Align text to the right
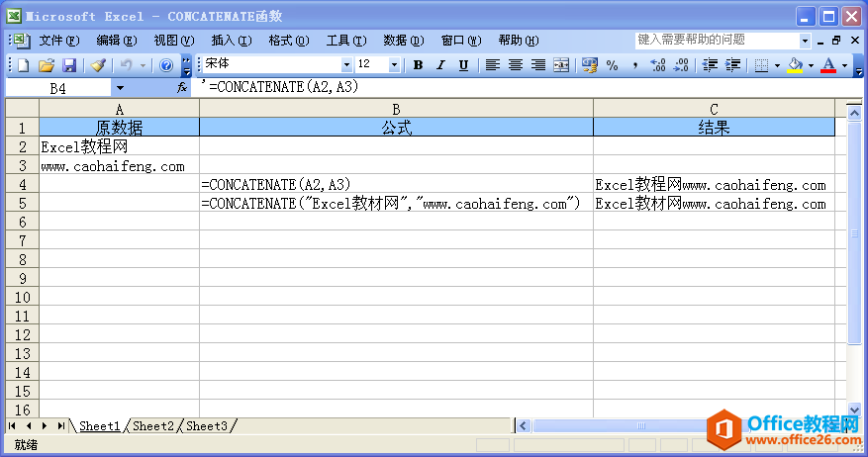This screenshot has width=868, height=457. coord(538,65)
